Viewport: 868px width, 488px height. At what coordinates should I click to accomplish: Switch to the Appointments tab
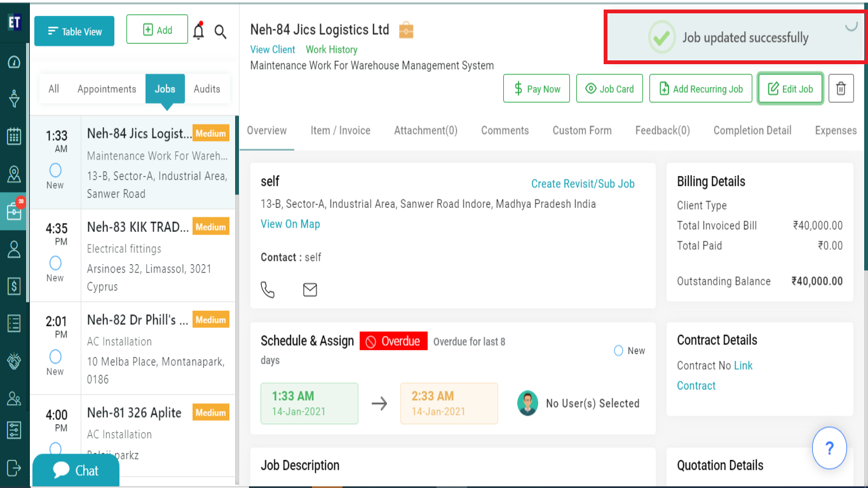pos(107,89)
